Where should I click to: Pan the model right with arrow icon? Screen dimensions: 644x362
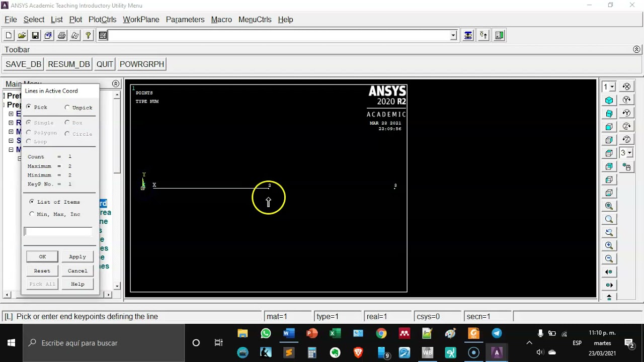609,285
